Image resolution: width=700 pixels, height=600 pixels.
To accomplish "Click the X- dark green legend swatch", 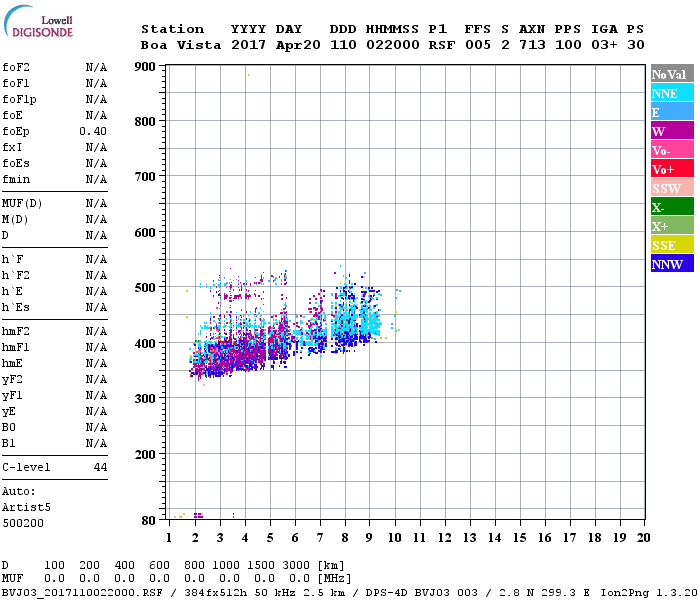I will [672, 207].
